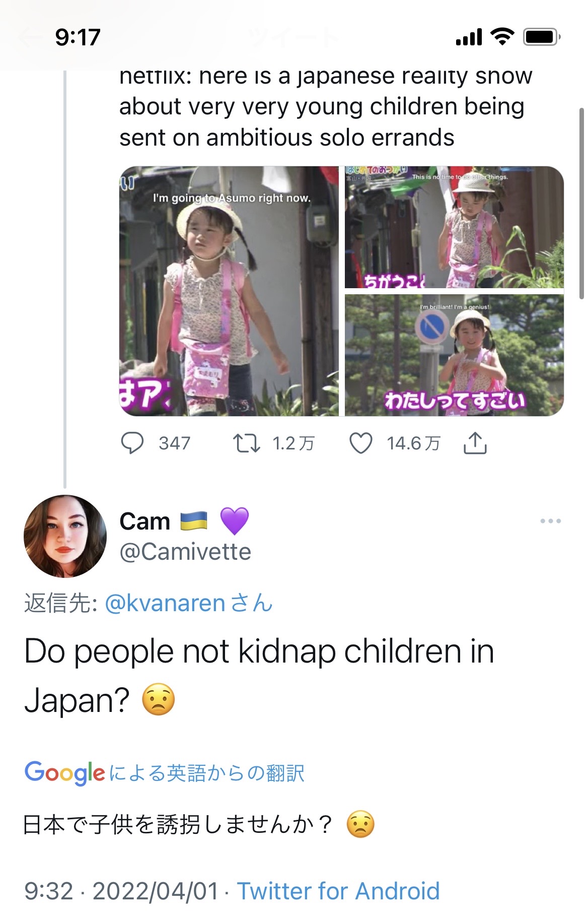Tap the reply speech bubble icon
The image size is (588, 917).
point(132,443)
